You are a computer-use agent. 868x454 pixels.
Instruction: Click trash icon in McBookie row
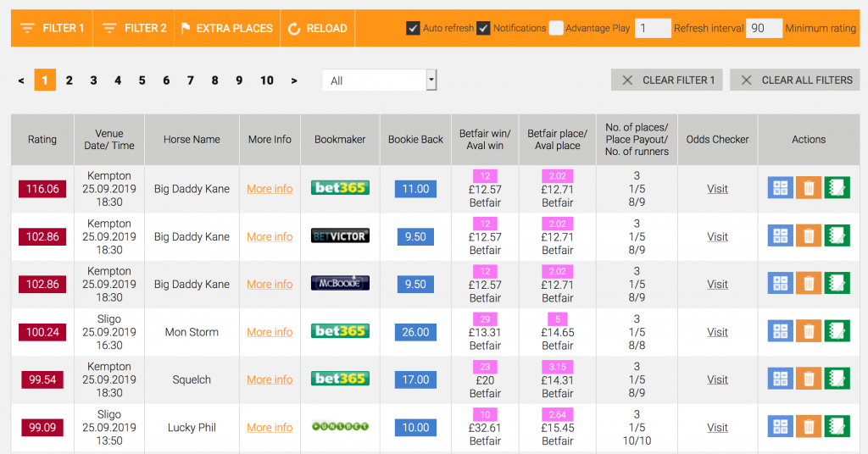808,284
